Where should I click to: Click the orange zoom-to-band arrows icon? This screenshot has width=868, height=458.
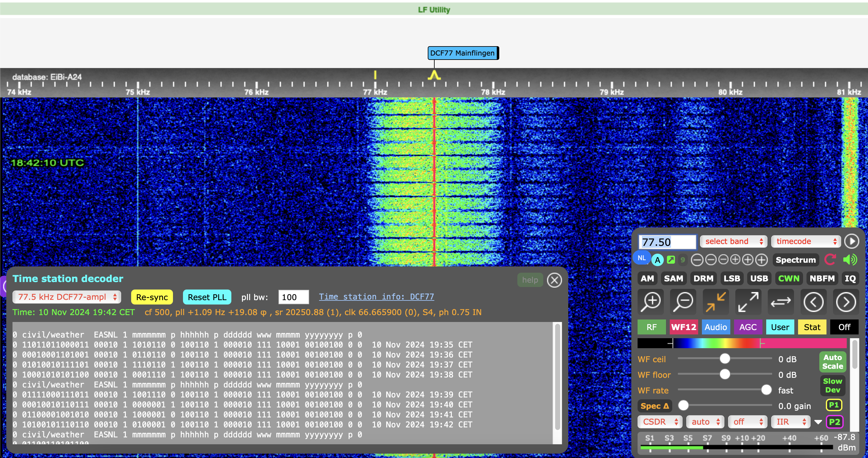tap(715, 301)
